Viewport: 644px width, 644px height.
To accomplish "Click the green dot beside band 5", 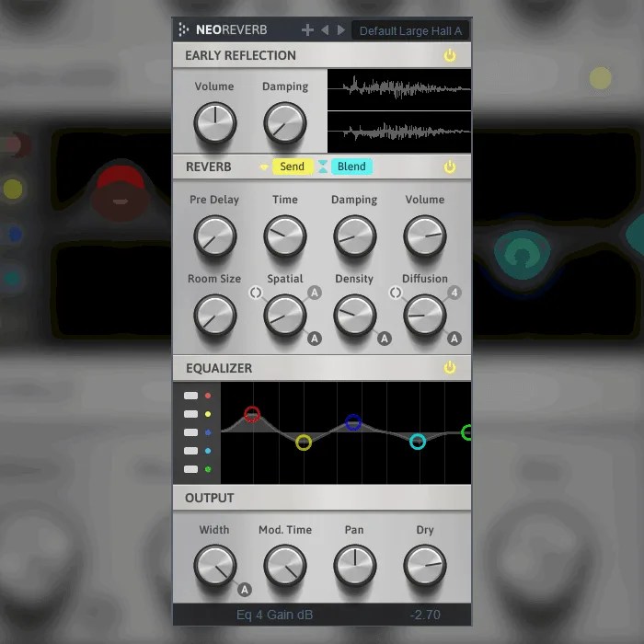I will tap(208, 469).
